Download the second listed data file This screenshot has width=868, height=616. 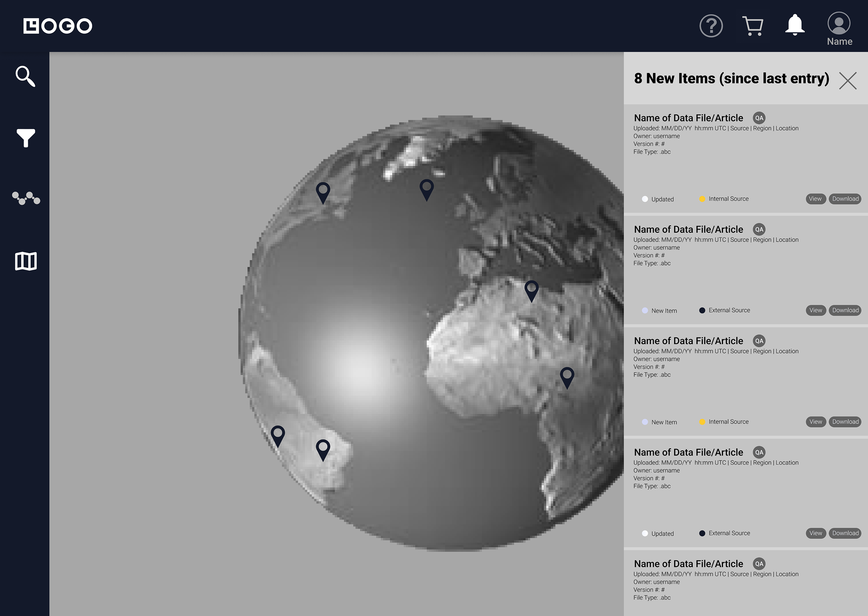845,310
